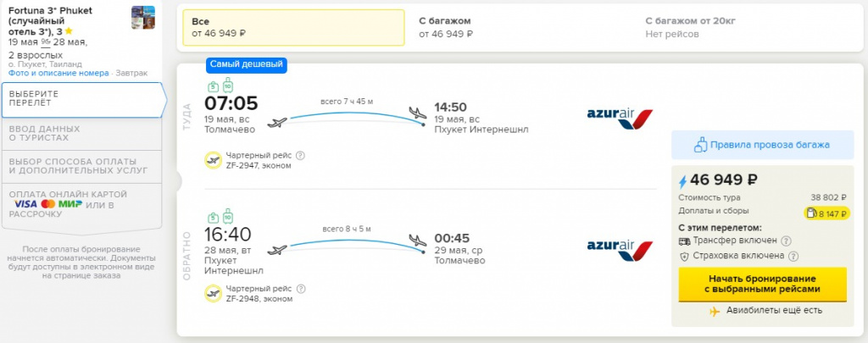Click yellow charter plane icon for outbound flight
Screen dimensions: 868x343
(x=213, y=159)
